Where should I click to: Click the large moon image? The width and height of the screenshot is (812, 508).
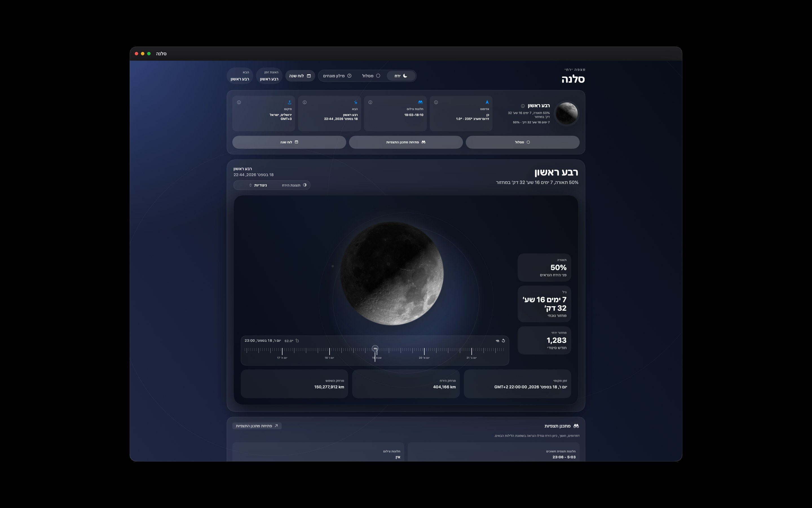tap(392, 273)
